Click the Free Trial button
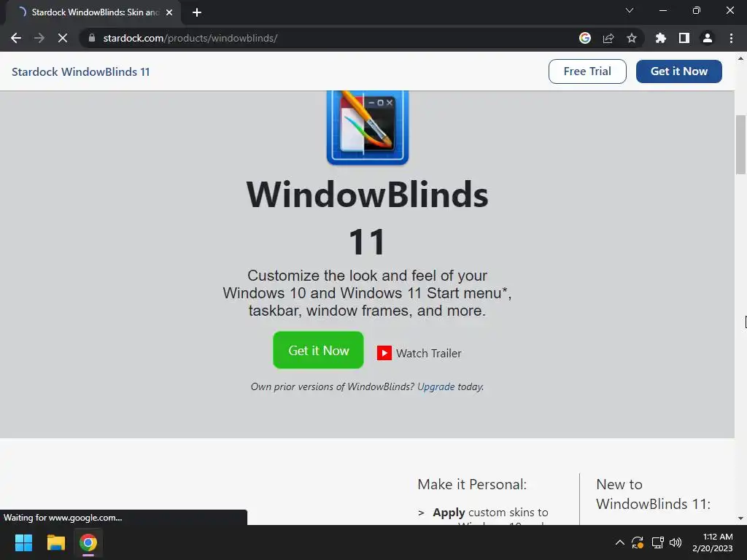The image size is (747, 560). coord(587,71)
